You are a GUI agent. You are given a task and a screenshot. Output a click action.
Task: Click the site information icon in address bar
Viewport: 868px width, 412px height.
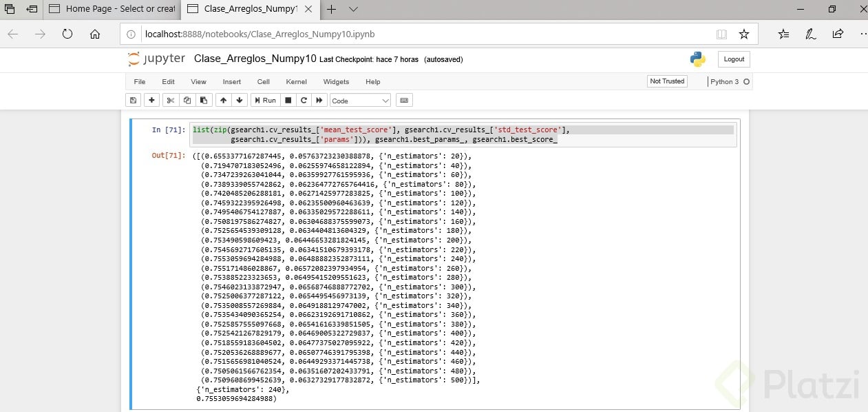(x=132, y=34)
